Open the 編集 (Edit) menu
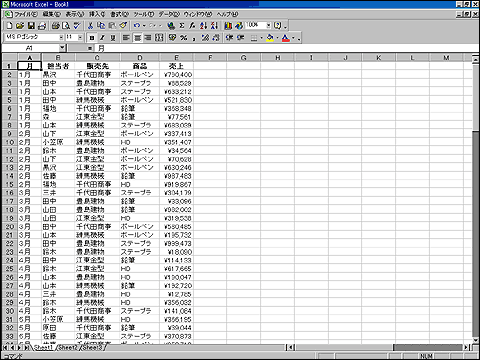 [x=52, y=14]
